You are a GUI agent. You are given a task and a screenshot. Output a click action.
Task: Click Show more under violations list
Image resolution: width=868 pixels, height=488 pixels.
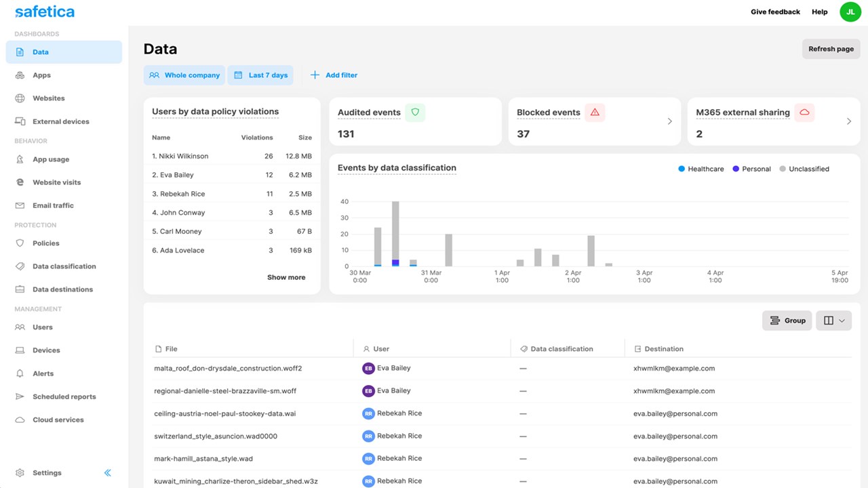286,277
